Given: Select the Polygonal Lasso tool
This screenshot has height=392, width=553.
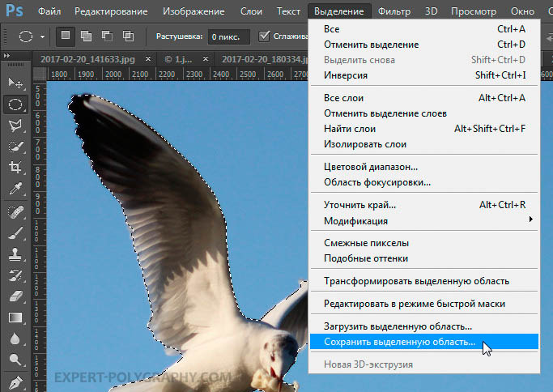Looking at the screenshot, I should coord(15,126).
